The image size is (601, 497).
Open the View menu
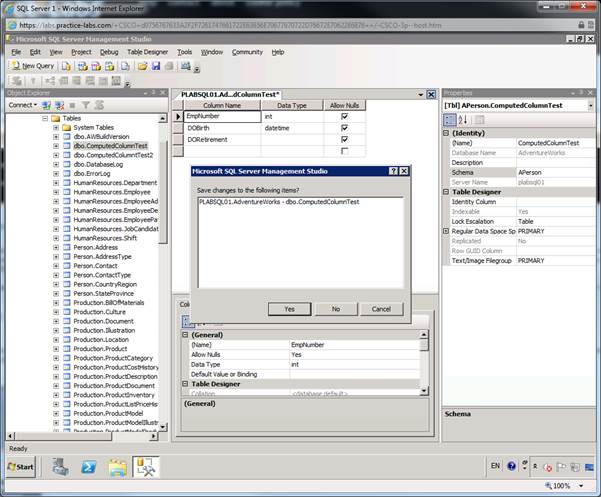56,52
